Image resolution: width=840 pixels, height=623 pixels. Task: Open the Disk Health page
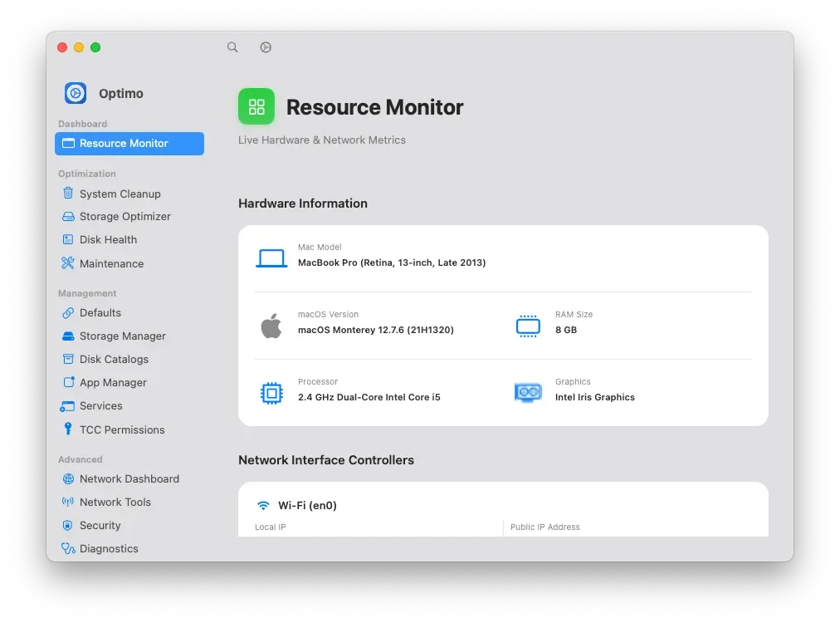129,240
